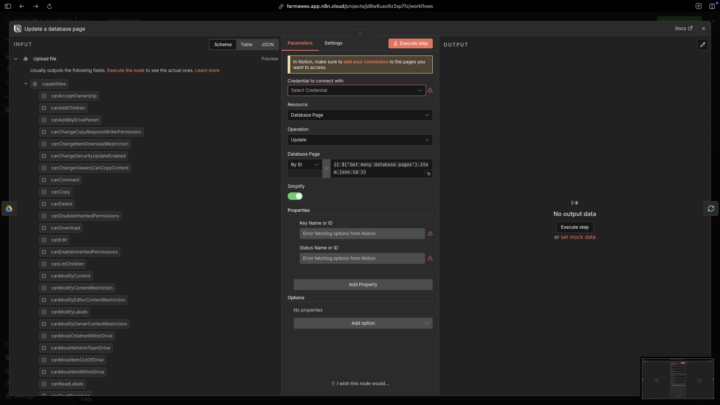Click the Add Property button
Image resolution: width=720 pixels, height=405 pixels.
[363, 284]
